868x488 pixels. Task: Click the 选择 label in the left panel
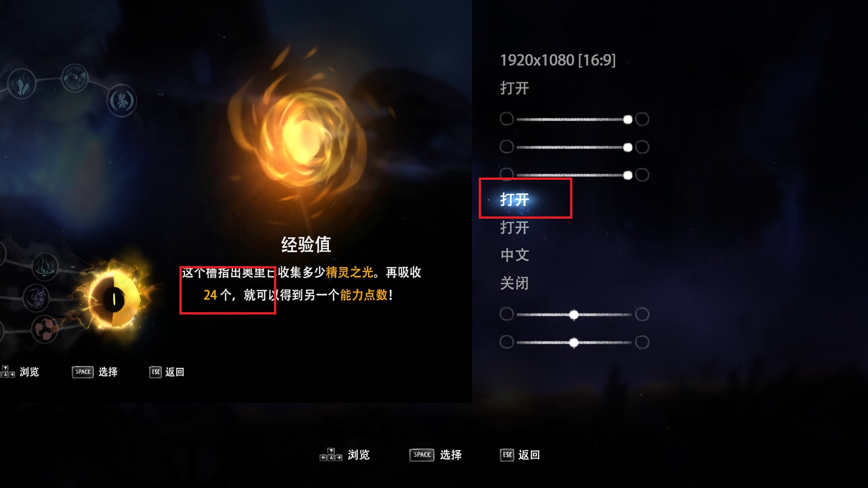coord(108,372)
